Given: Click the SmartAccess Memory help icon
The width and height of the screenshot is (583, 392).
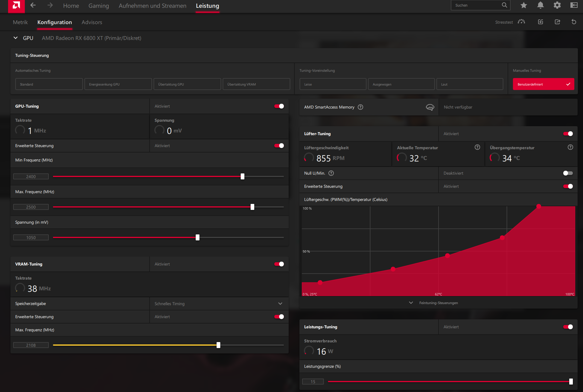Looking at the screenshot, I should tap(360, 107).
